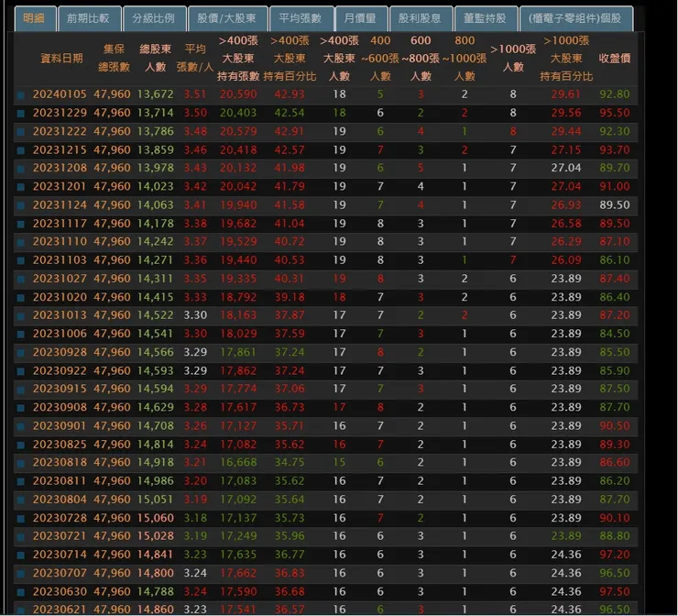The image size is (678, 616).
Task: Click the blue square icon for row 20230728
Action: tap(20, 518)
